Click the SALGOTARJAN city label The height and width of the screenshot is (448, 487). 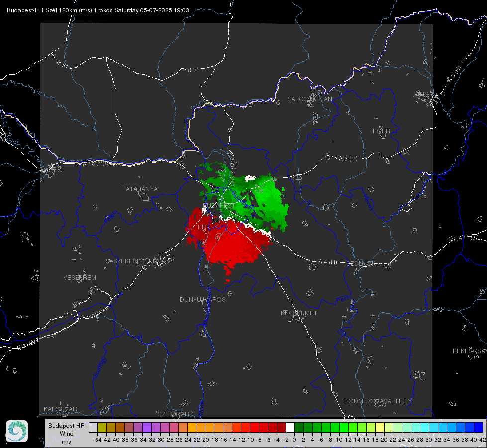[309, 99]
